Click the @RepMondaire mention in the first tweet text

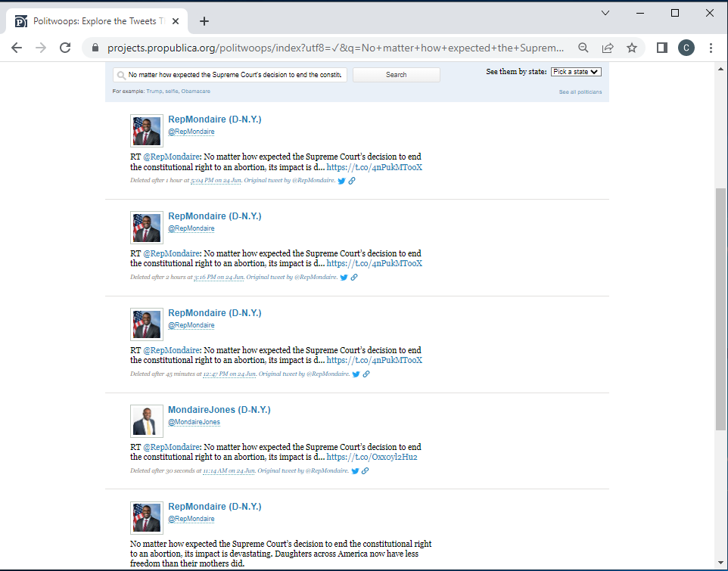pos(171,157)
